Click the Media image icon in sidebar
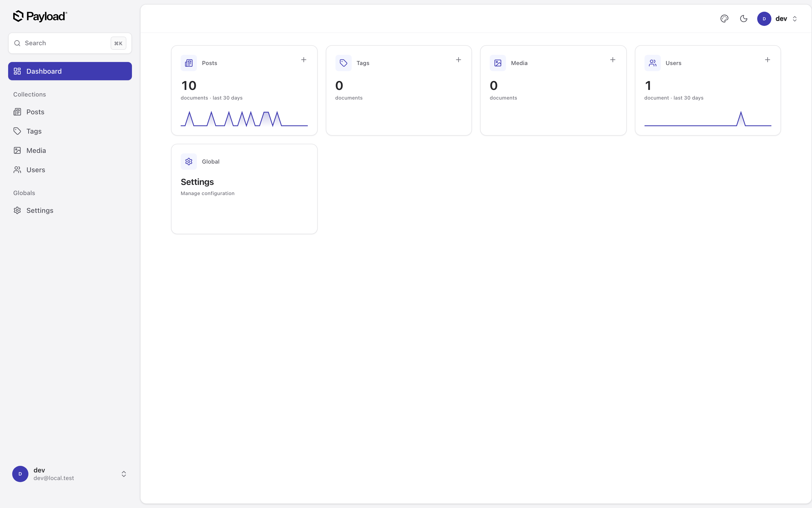Image resolution: width=812 pixels, height=508 pixels. (17, 151)
